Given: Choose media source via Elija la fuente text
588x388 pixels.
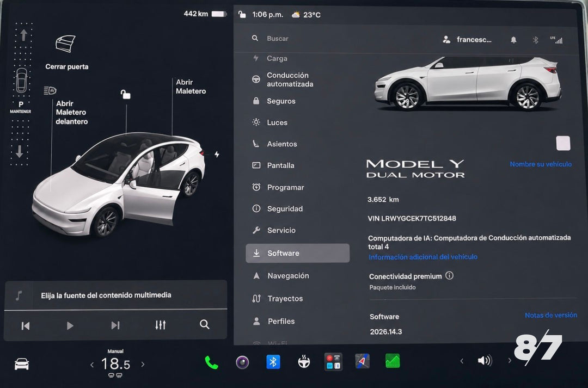Looking at the screenshot, I should tap(106, 295).
